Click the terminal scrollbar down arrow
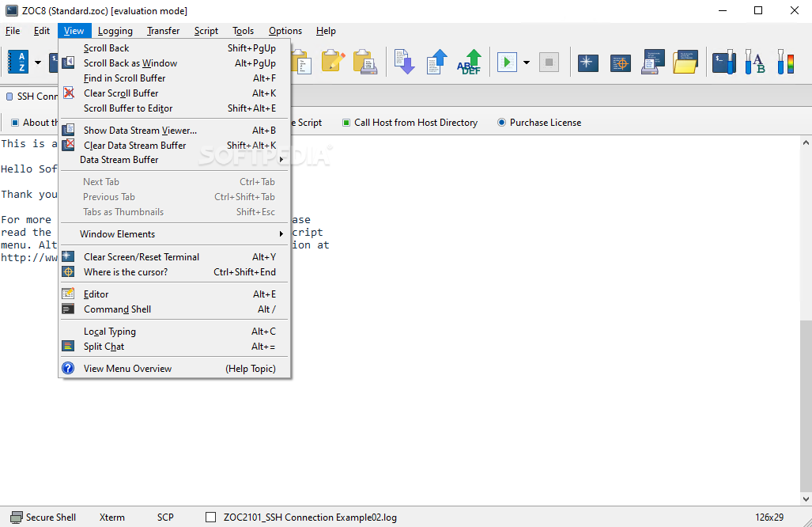This screenshot has width=812, height=527. pyautogui.click(x=806, y=499)
